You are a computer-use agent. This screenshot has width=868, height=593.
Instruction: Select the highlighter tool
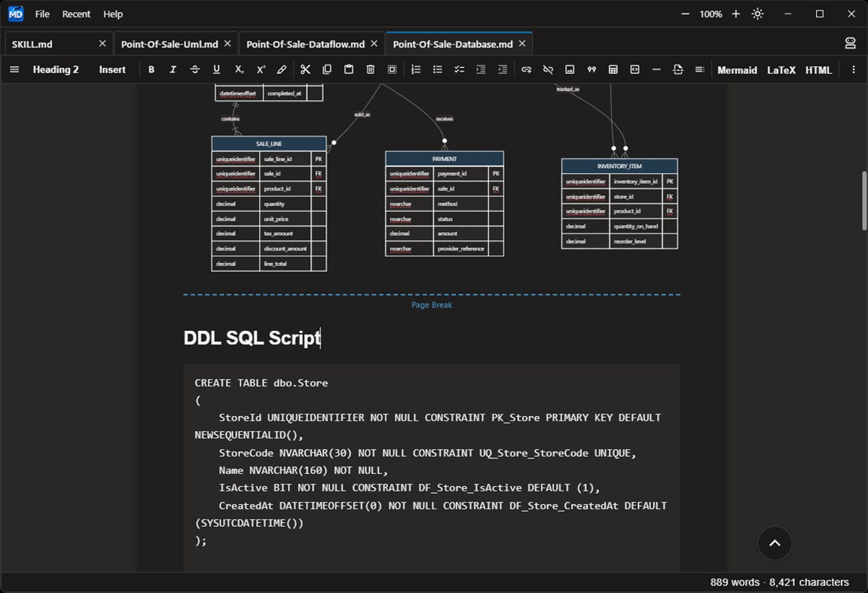pos(282,70)
